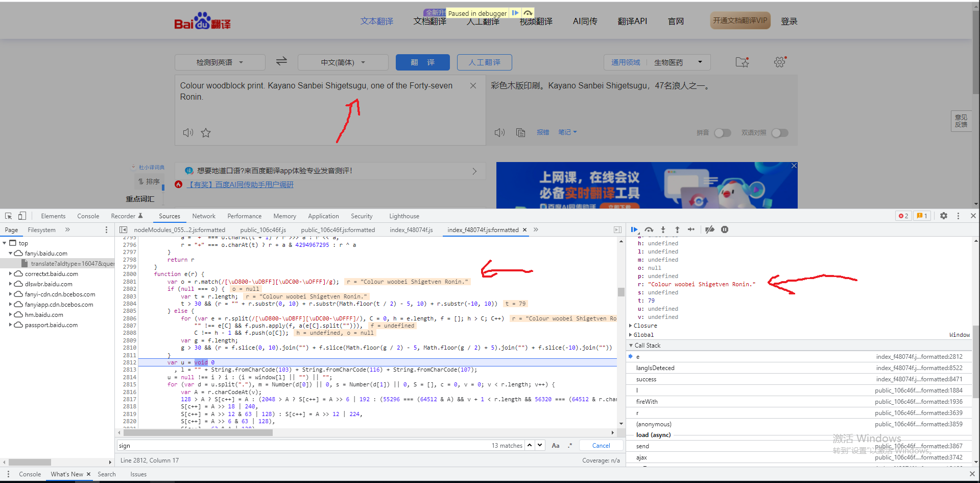This screenshot has width=980, height=483.
Task: Expand the Closure scope section
Action: (631, 326)
